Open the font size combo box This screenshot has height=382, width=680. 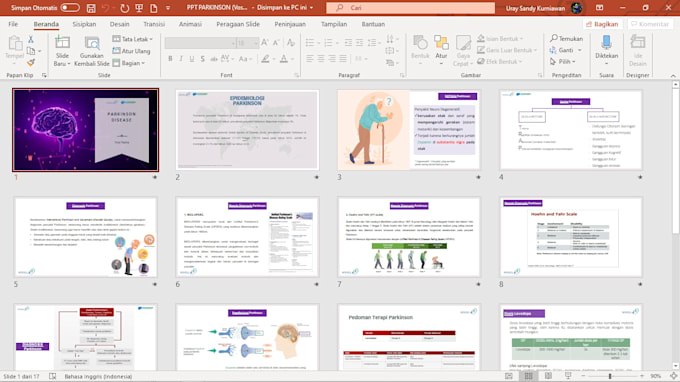[x=247, y=43]
